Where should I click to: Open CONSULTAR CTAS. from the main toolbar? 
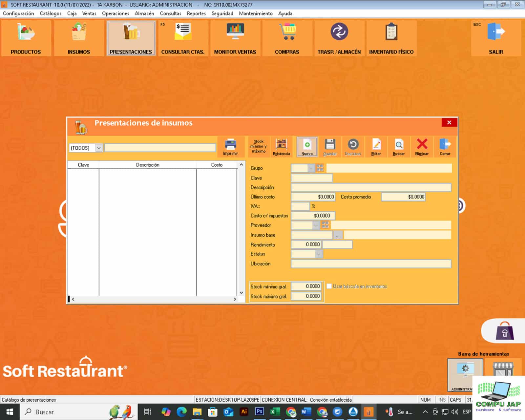point(183,38)
